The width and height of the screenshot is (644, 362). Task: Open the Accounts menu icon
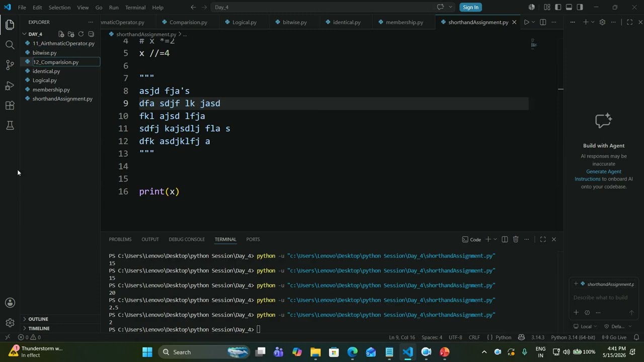(10, 303)
